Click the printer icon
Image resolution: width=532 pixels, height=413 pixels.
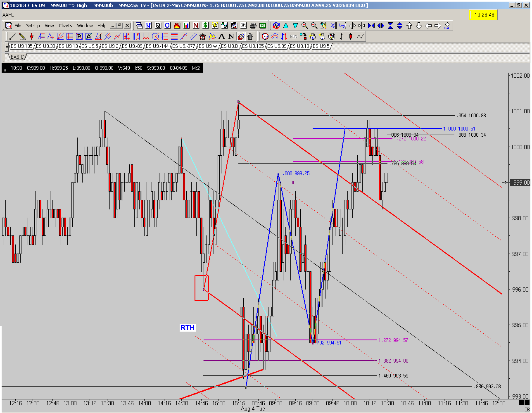tap(253, 26)
